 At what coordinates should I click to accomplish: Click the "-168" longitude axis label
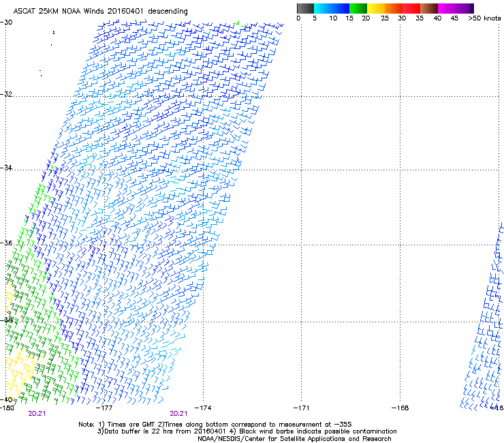click(400, 408)
